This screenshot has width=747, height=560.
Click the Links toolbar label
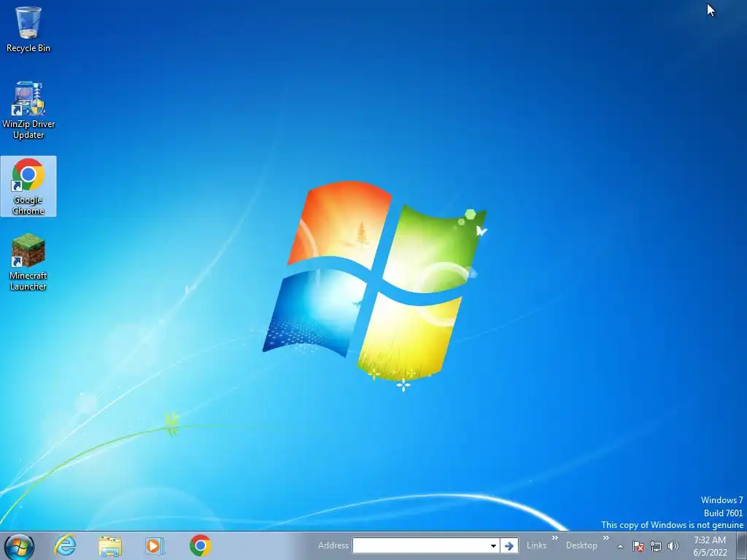[x=536, y=545]
